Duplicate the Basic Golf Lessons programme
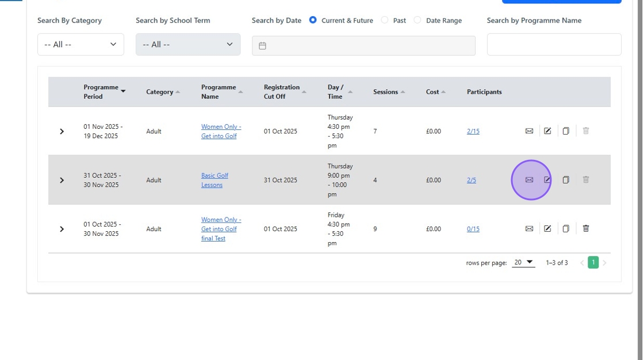This screenshot has width=644, height=360. (566, 180)
